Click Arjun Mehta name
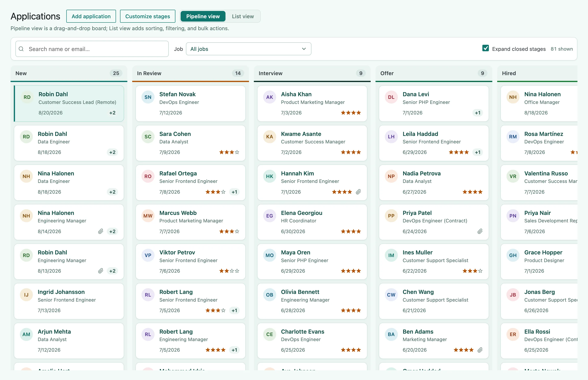 tap(54, 332)
